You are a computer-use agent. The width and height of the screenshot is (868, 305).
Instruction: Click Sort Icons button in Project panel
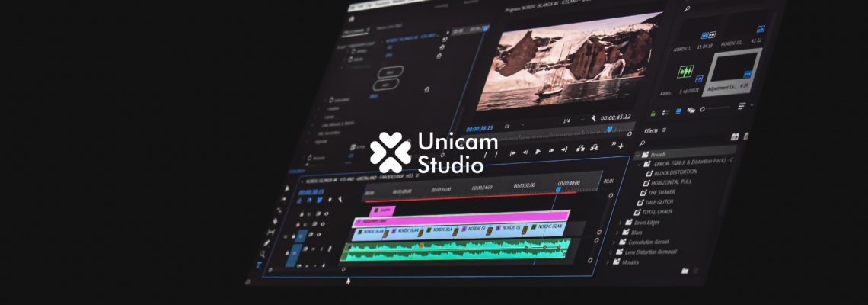pyautogui.click(x=742, y=106)
